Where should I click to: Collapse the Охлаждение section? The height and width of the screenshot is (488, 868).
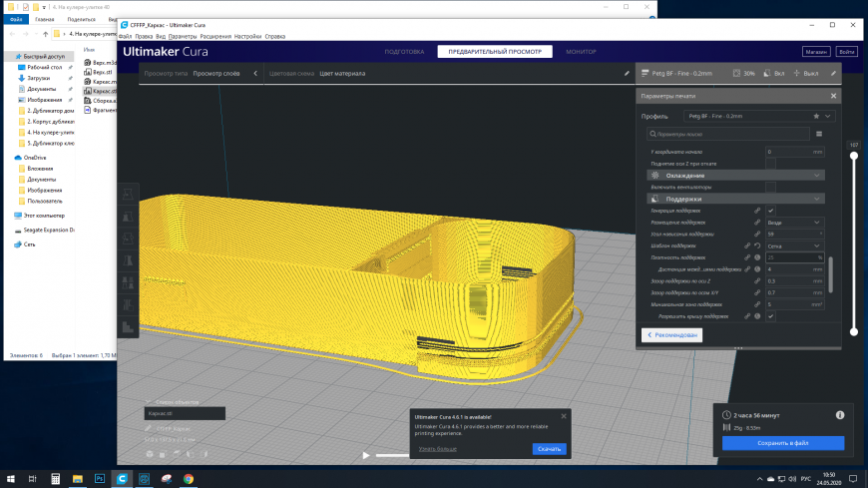tap(735, 175)
